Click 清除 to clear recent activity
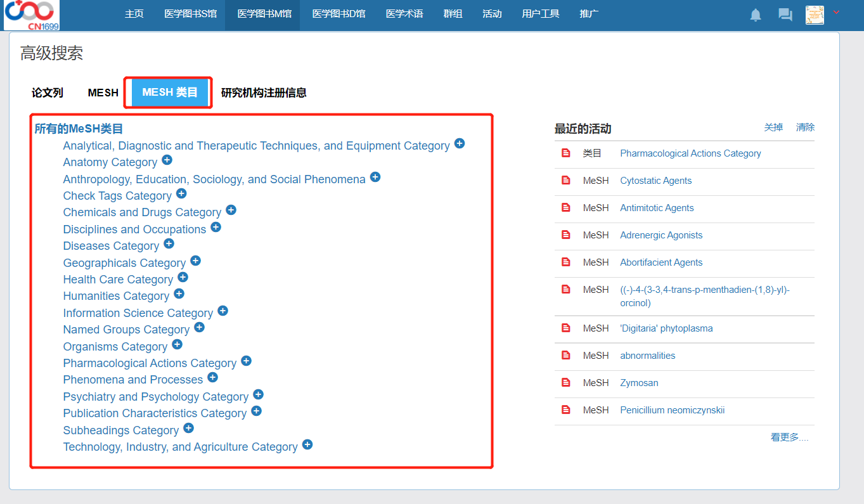The height and width of the screenshot is (504, 864). click(805, 127)
